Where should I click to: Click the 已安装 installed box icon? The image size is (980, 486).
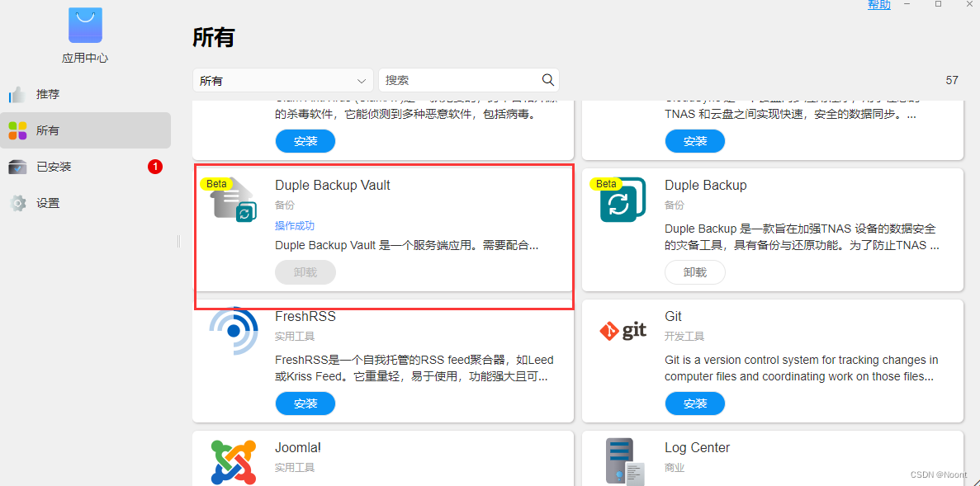17,167
